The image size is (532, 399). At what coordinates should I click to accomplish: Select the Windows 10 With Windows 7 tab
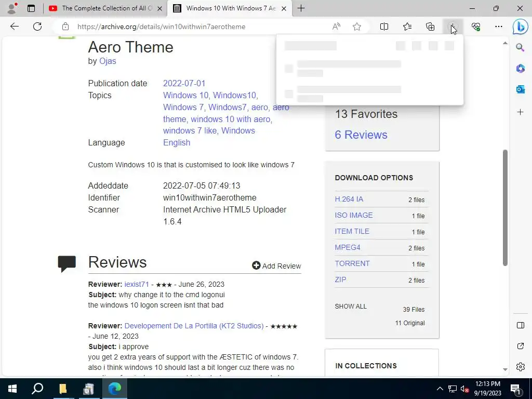(231, 8)
